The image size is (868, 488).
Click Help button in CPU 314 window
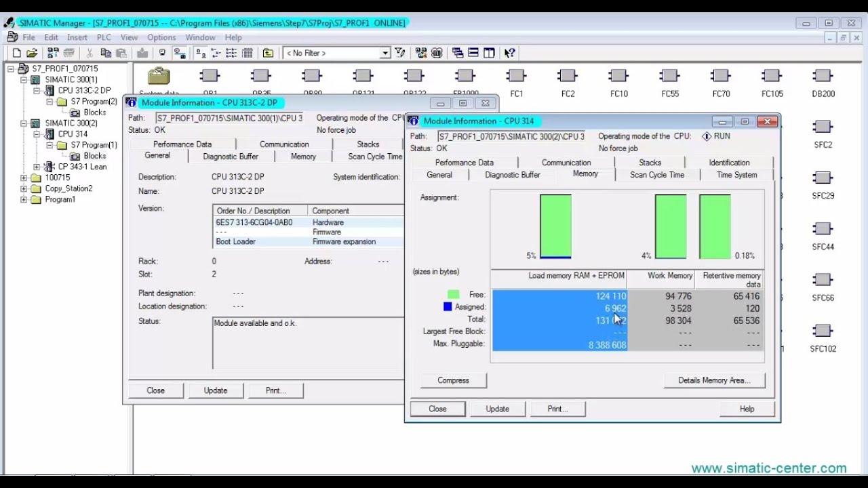click(747, 409)
